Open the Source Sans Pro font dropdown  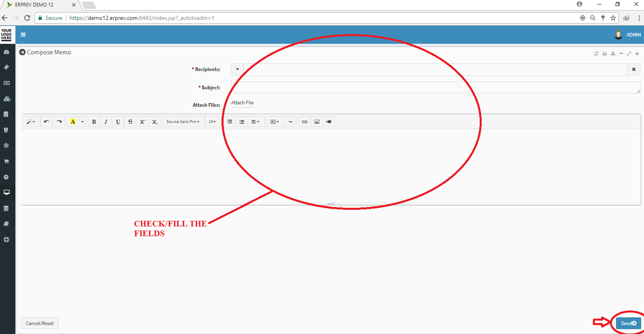point(183,121)
